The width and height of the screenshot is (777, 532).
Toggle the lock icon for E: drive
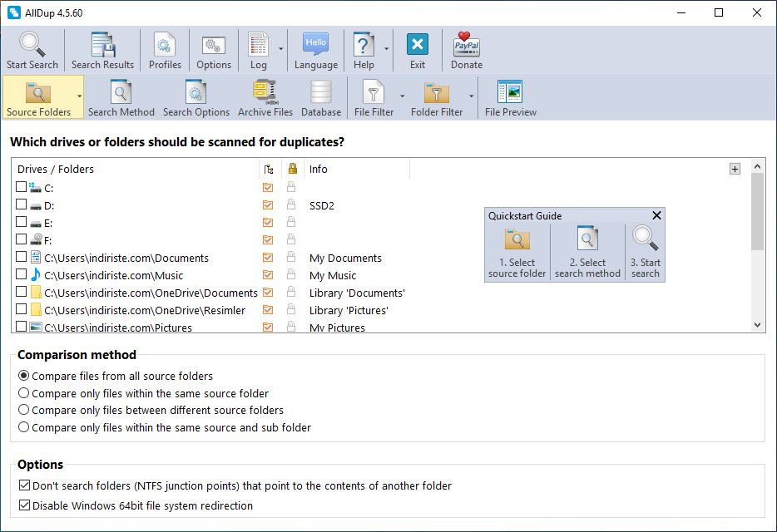tap(291, 221)
